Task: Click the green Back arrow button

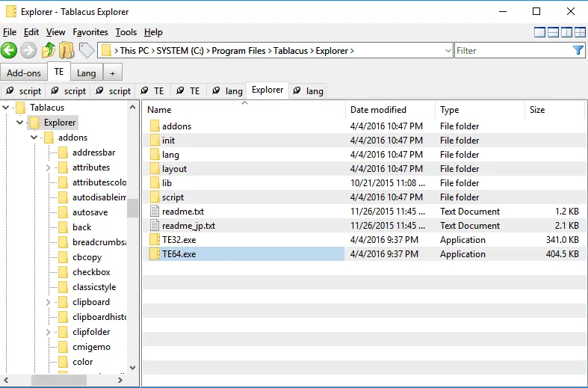Action: 9,50
